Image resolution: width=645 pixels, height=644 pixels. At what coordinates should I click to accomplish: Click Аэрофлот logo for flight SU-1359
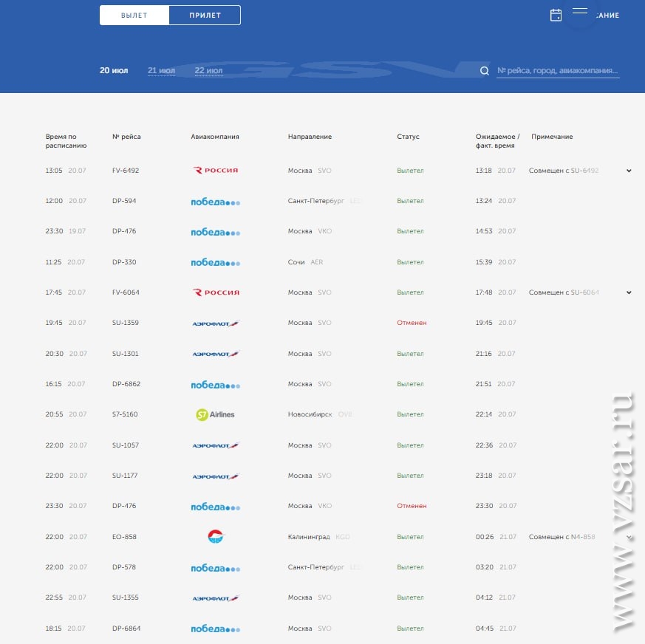(x=216, y=323)
